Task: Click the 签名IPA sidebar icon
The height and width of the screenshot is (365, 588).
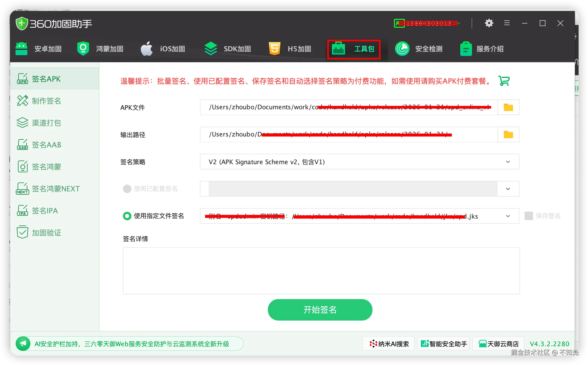Action: pos(22,210)
